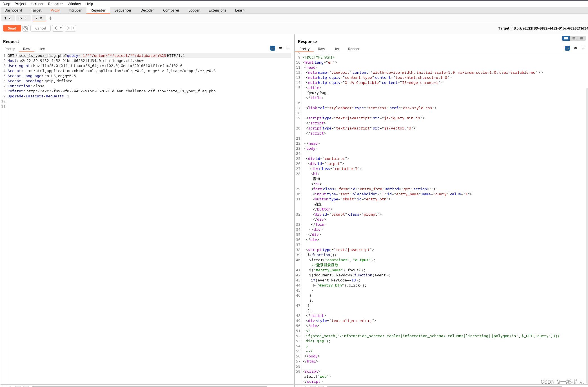Select Repeater tab 1
This screenshot has height=387, width=588.
[x=5, y=18]
